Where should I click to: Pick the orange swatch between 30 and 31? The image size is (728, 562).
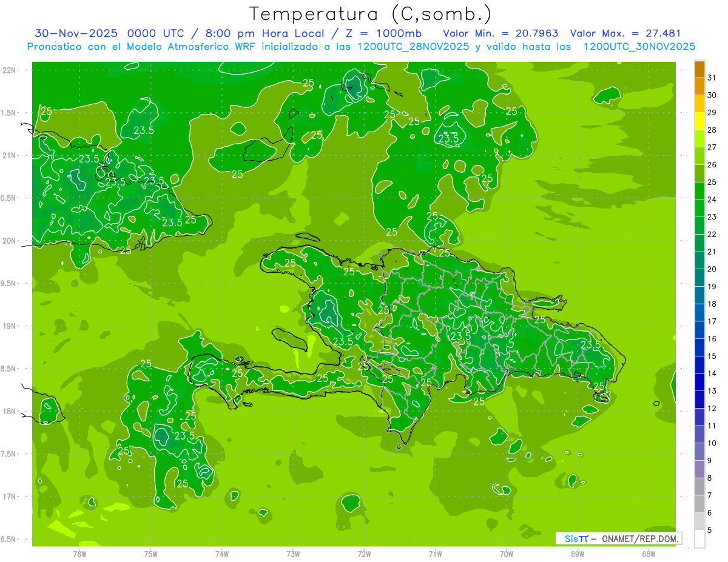coord(699,87)
